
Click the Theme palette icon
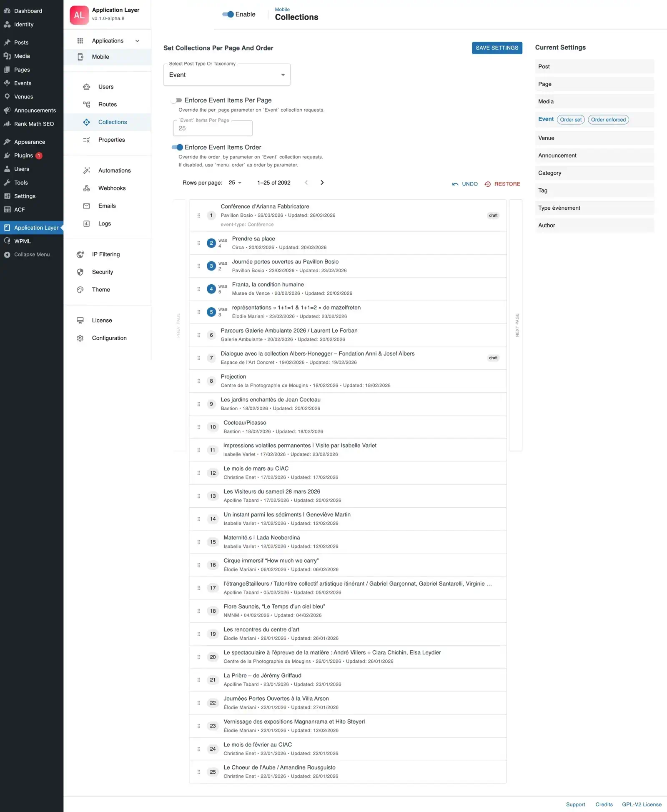click(80, 290)
